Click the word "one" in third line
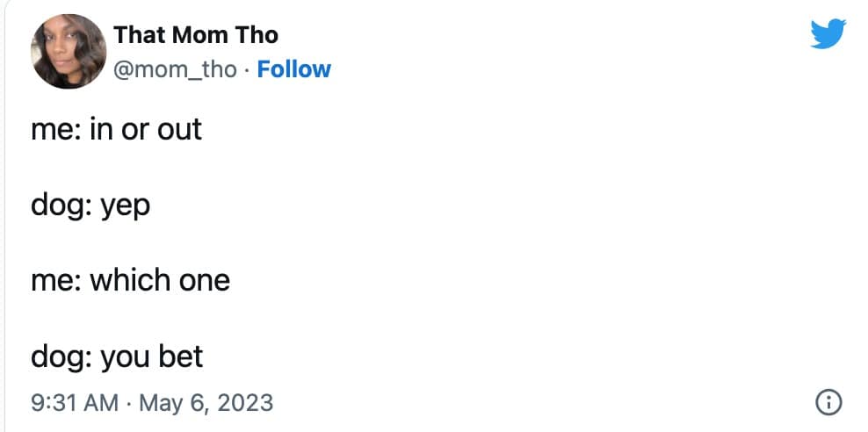Viewport: 868px width, 432px height. click(204, 281)
